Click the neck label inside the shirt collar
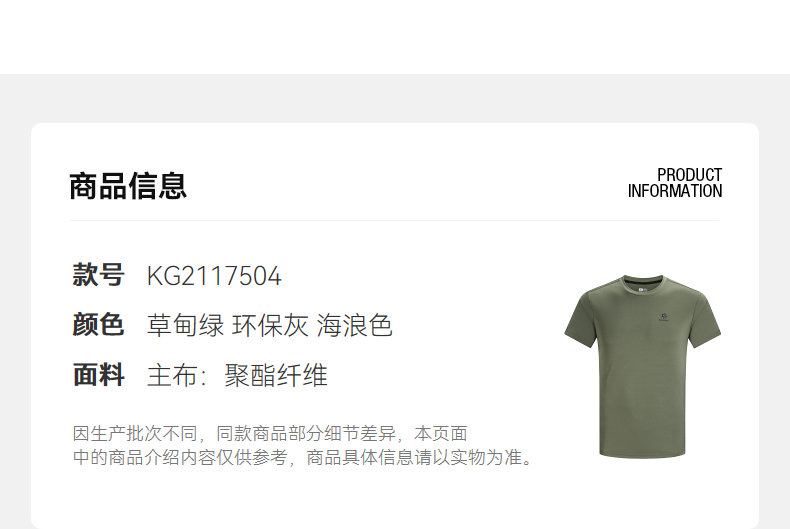 (642, 290)
